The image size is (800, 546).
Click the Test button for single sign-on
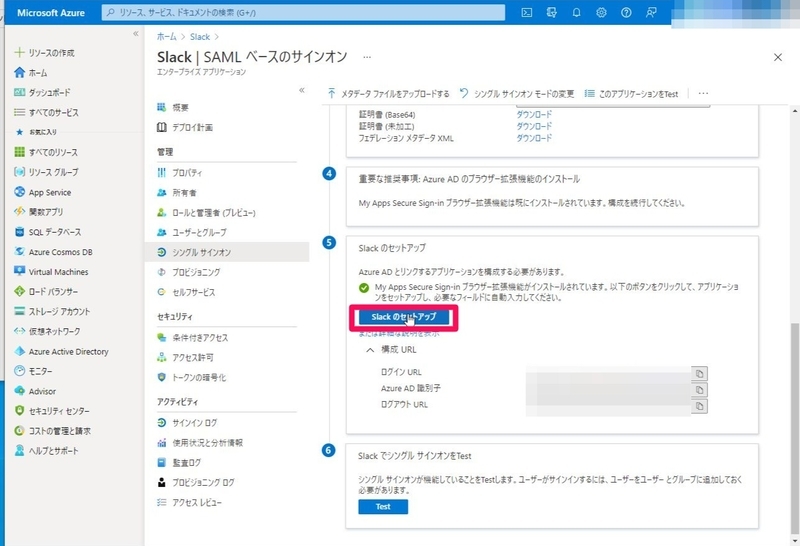point(383,507)
